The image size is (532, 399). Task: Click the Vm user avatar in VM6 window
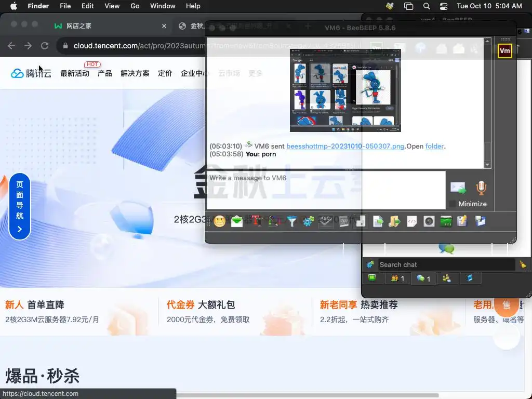pyautogui.click(x=504, y=51)
